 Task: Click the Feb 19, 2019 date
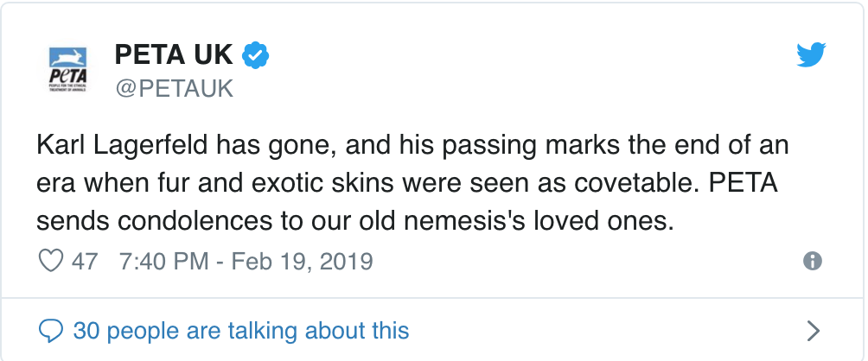pyautogui.click(x=303, y=261)
